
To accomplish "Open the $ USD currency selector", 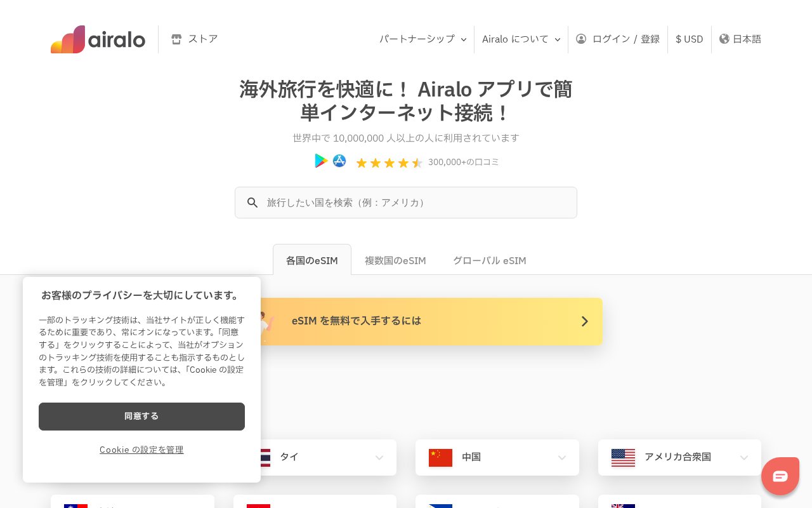I will pos(690,39).
